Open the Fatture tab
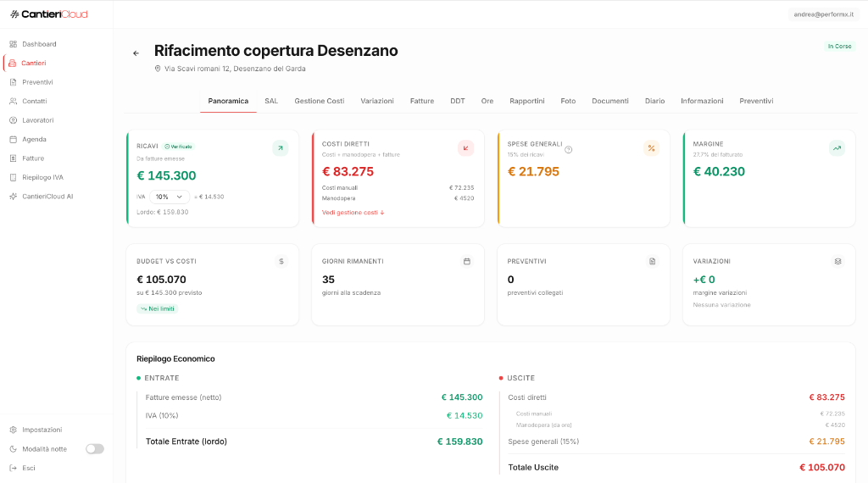 pyautogui.click(x=422, y=101)
